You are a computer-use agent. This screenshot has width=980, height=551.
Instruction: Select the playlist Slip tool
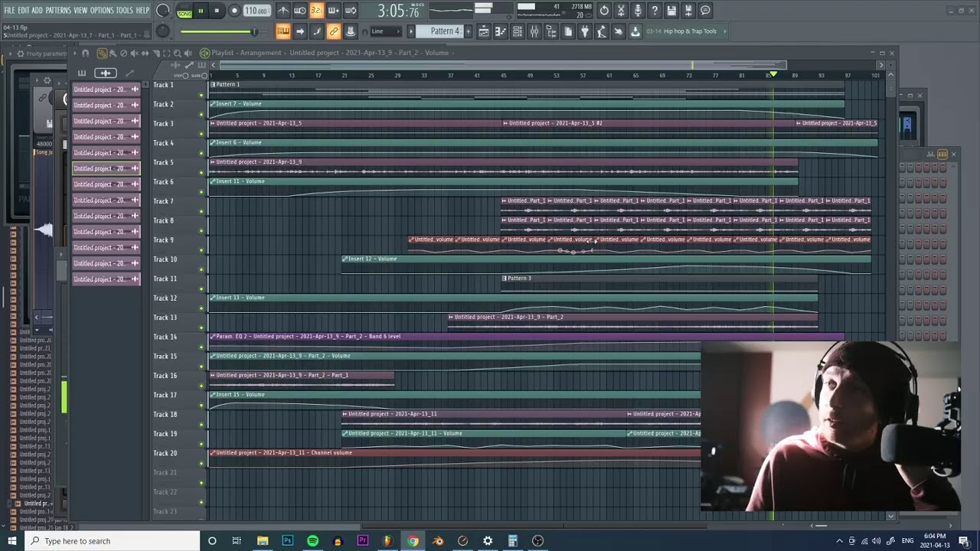[145, 53]
